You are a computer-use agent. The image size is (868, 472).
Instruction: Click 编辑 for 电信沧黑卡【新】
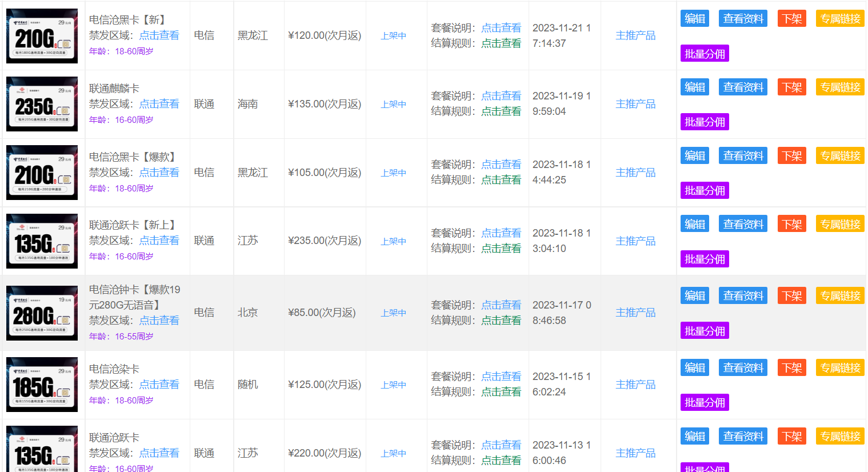click(694, 19)
